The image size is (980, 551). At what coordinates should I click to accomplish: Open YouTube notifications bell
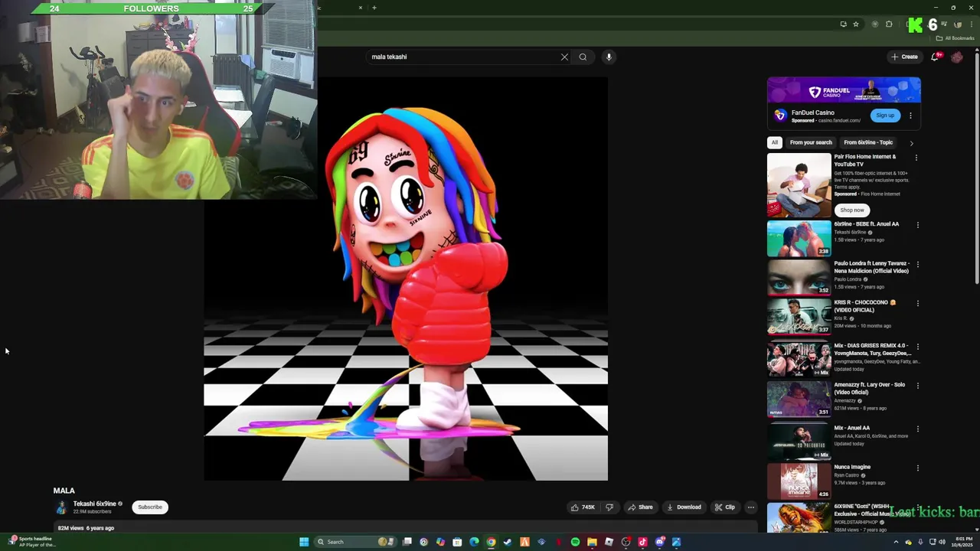pyautogui.click(x=935, y=57)
